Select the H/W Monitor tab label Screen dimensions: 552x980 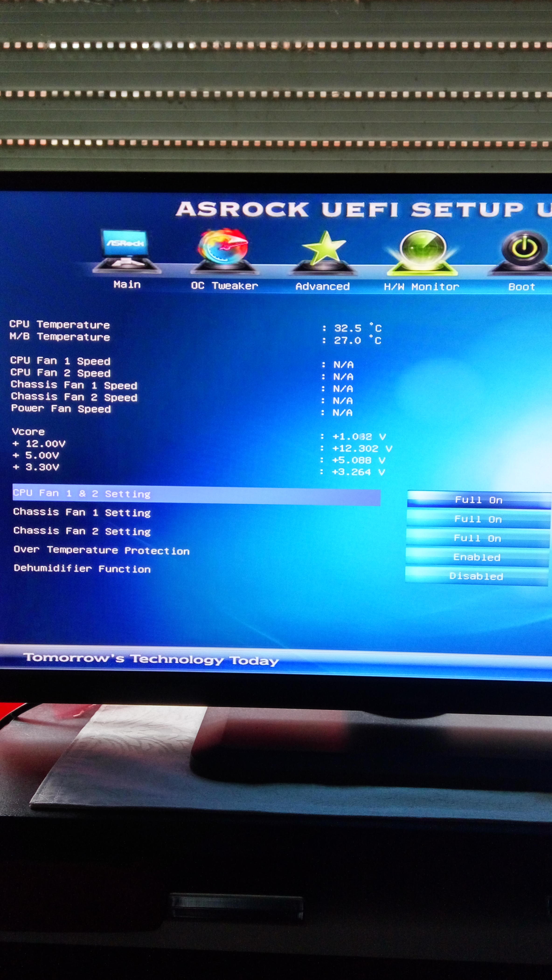coord(421,287)
